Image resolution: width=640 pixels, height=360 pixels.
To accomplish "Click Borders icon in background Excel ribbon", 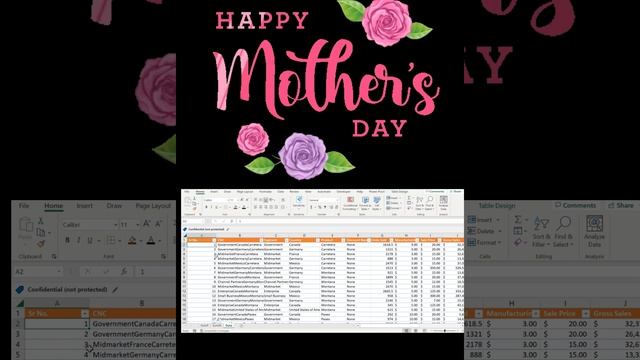I will pos(111,240).
